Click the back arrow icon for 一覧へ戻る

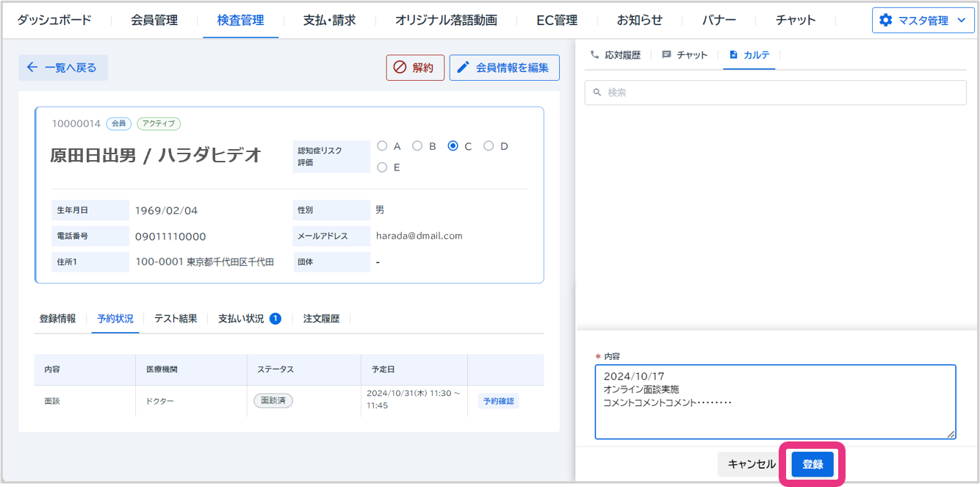(x=32, y=68)
